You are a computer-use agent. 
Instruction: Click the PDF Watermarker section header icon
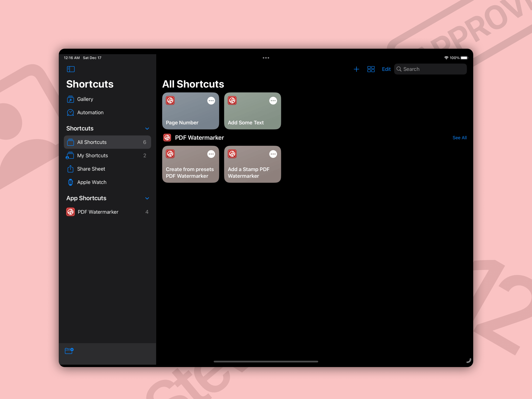coord(167,138)
